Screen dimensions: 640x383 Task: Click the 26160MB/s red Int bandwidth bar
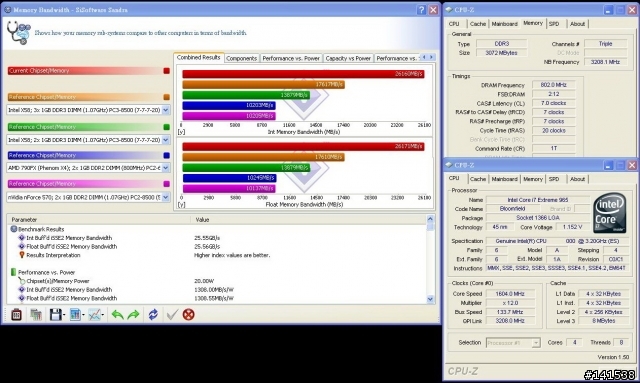point(303,74)
